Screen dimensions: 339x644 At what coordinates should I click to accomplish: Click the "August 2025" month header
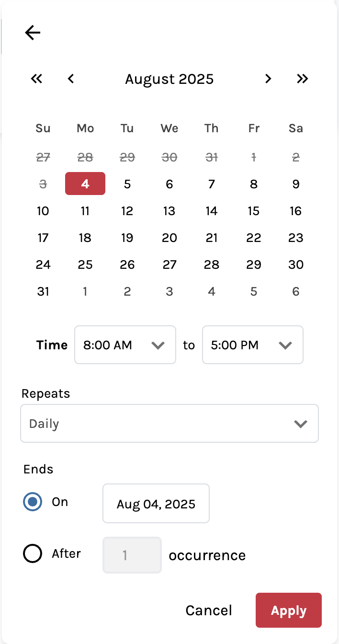pyautogui.click(x=169, y=79)
